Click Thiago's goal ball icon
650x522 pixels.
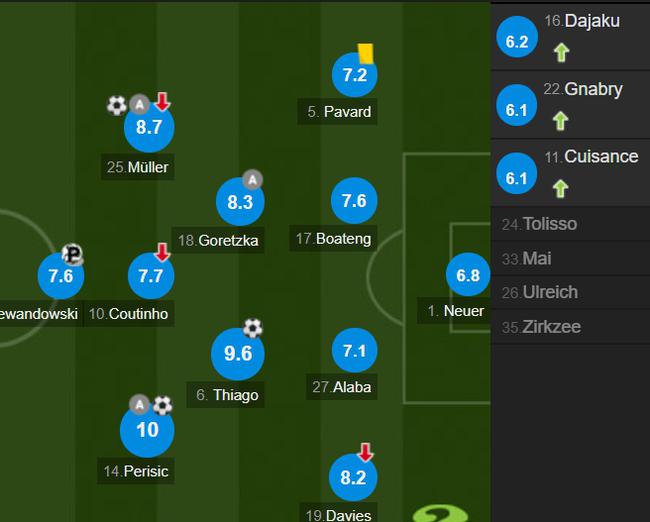click(x=253, y=328)
